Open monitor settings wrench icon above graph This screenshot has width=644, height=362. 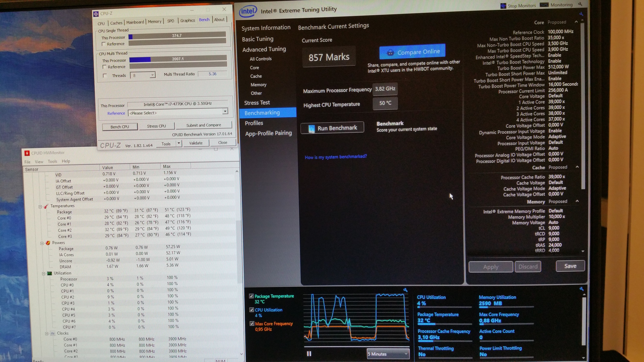[405, 290]
